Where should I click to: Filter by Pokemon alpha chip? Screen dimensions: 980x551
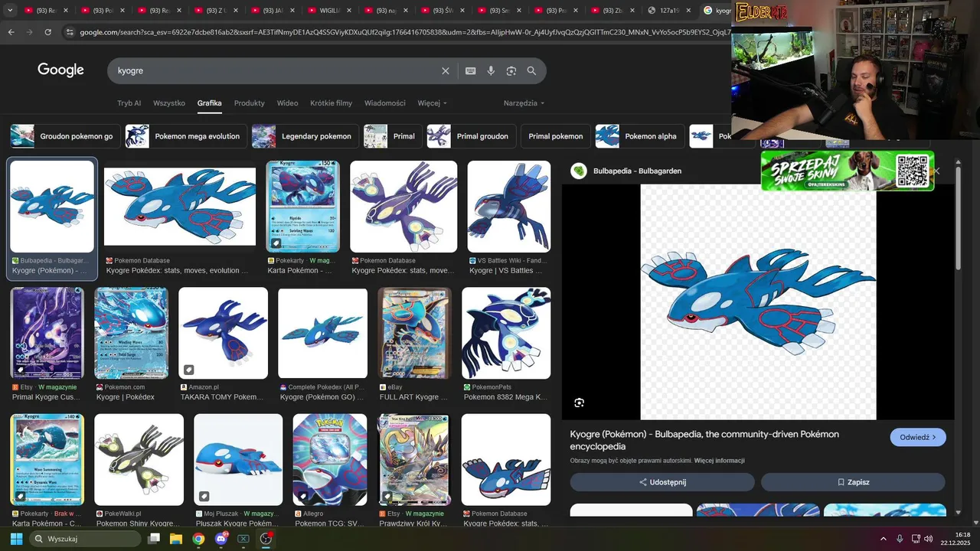click(x=640, y=136)
